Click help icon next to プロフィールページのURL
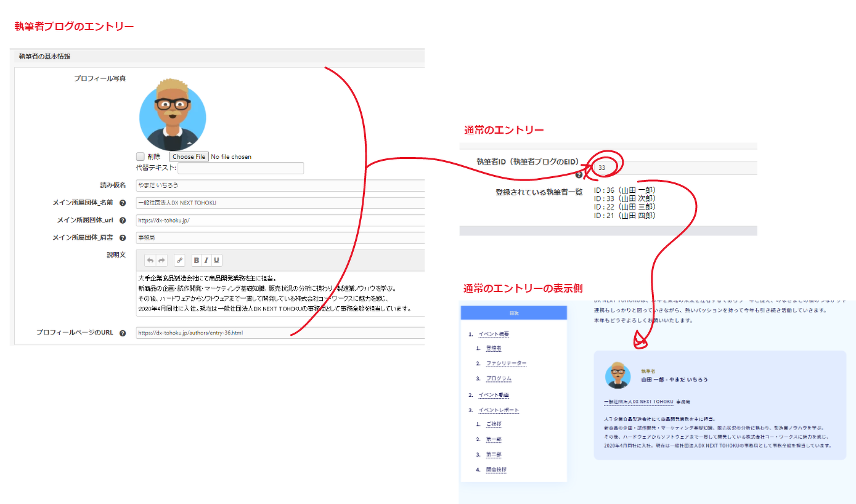The height and width of the screenshot is (504, 856). [x=123, y=333]
